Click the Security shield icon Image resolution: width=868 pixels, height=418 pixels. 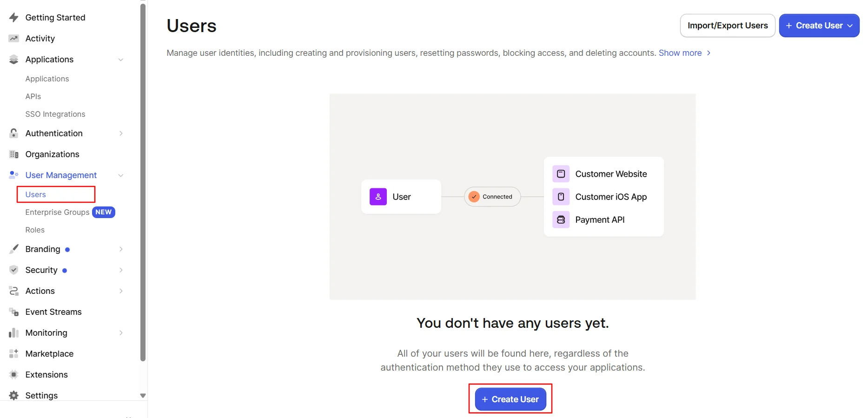(x=14, y=270)
